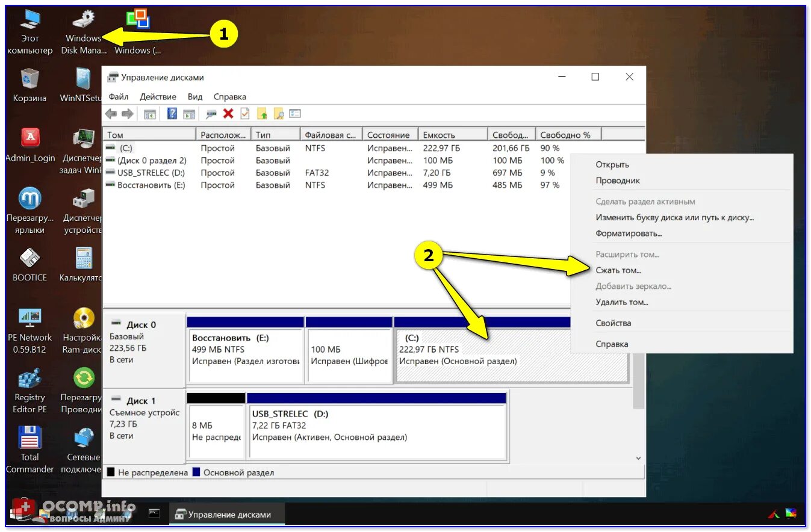The width and height of the screenshot is (811, 532).
Task: Launch the Windows Disk Management desktop shortcut
Action: click(83, 31)
